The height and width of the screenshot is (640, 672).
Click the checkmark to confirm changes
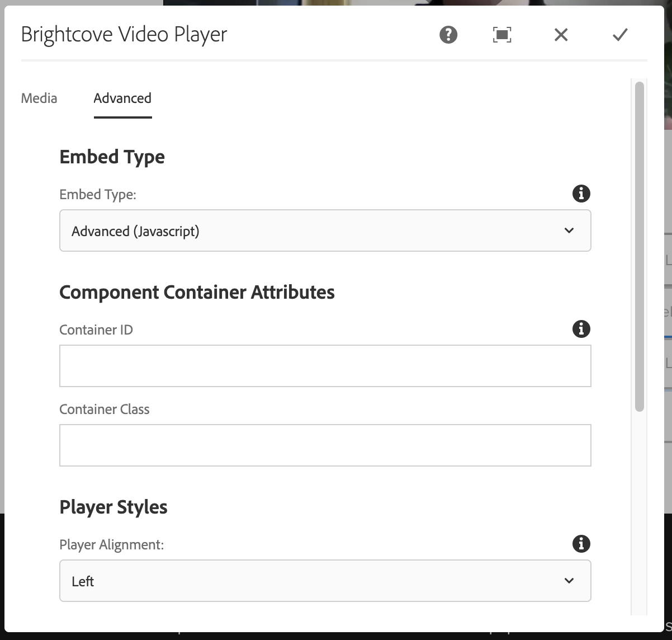point(619,35)
